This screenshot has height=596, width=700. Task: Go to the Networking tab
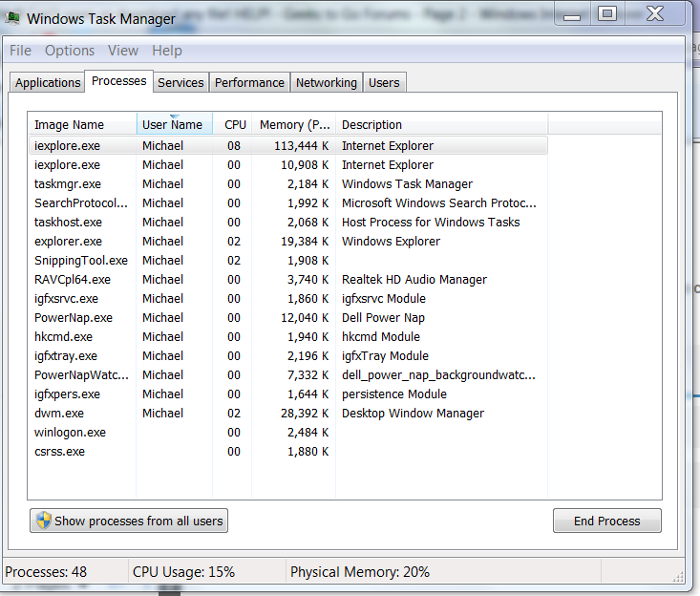(x=327, y=82)
